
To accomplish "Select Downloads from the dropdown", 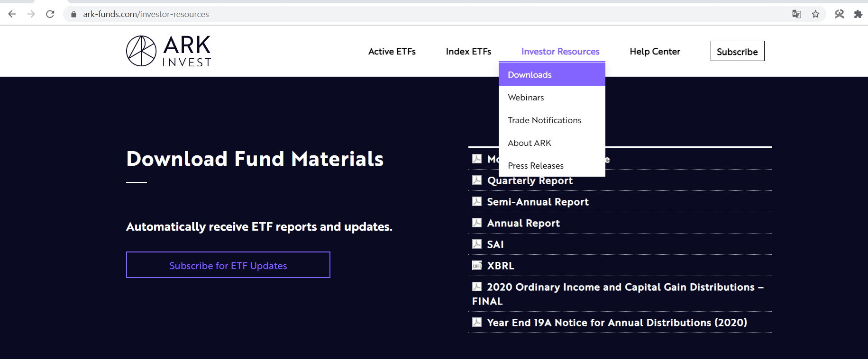I will [x=552, y=74].
